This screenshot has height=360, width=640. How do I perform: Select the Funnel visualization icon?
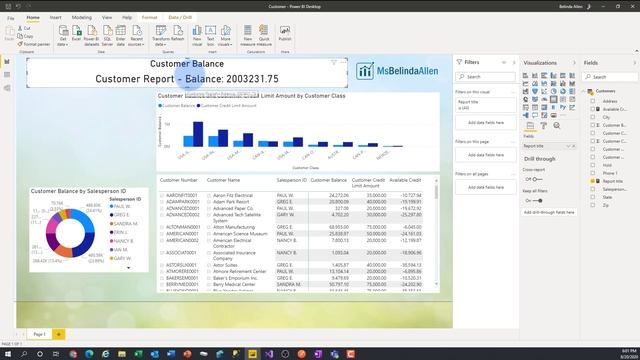pos(535,91)
